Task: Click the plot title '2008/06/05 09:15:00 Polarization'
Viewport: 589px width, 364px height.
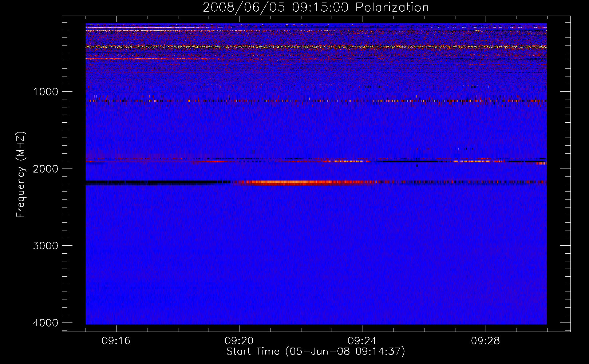Action: [x=316, y=7]
